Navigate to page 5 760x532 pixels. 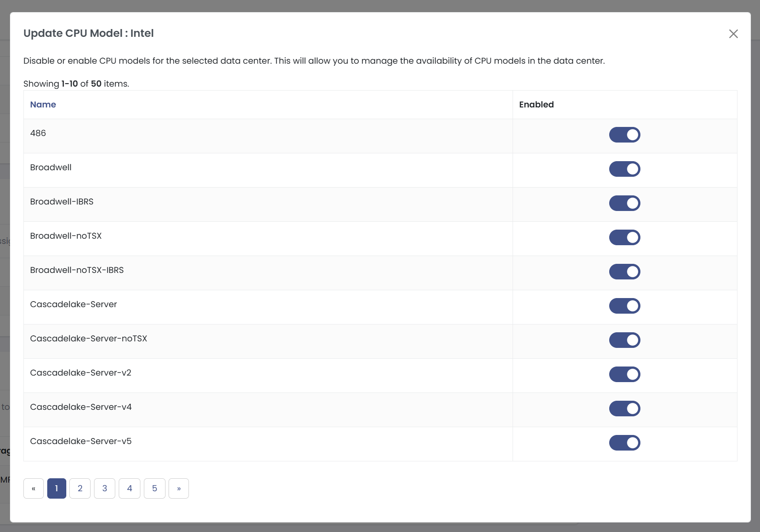point(155,488)
